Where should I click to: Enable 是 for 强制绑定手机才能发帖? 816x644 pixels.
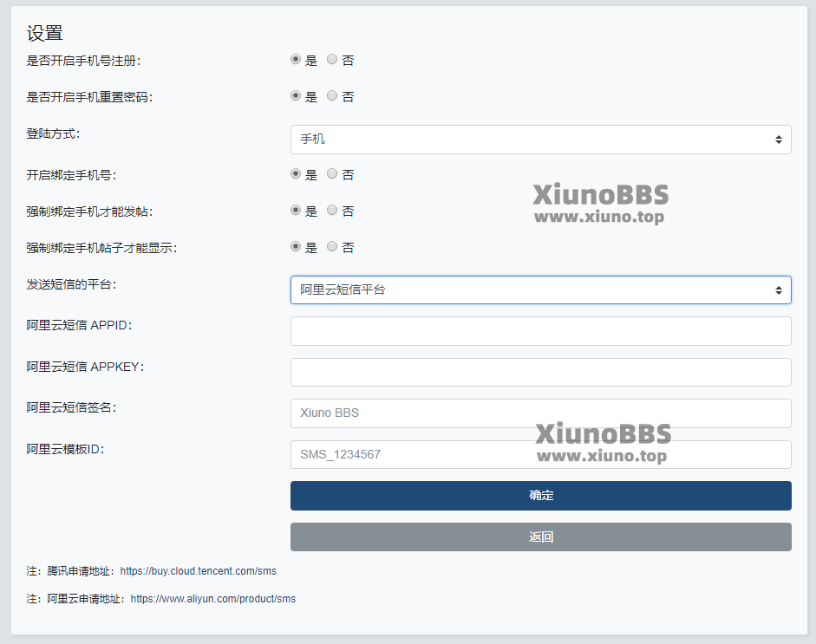[296, 210]
